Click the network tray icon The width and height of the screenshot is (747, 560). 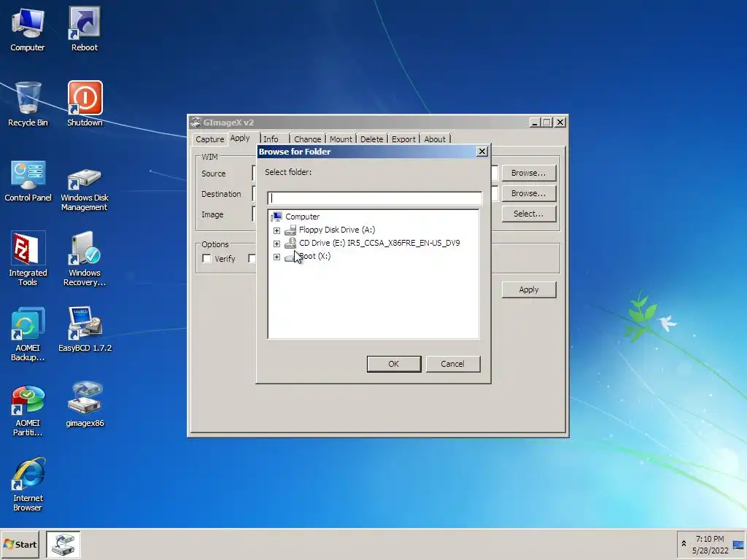738,545
